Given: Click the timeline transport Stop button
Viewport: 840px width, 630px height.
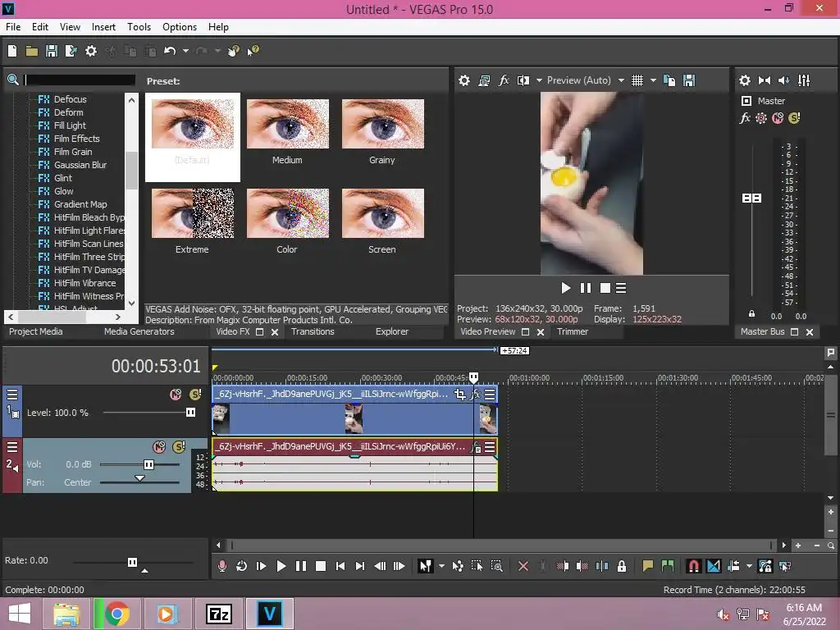Looking at the screenshot, I should pyautogui.click(x=321, y=566).
